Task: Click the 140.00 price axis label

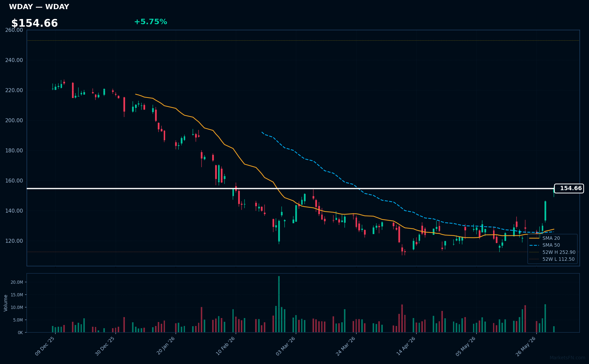Action: pos(14,211)
